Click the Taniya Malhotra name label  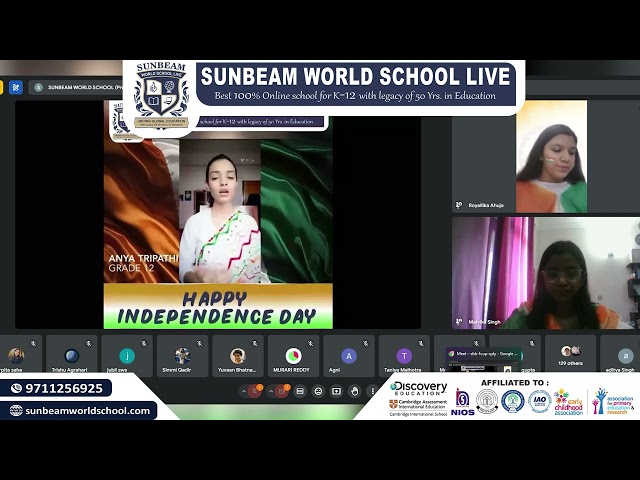point(402,370)
